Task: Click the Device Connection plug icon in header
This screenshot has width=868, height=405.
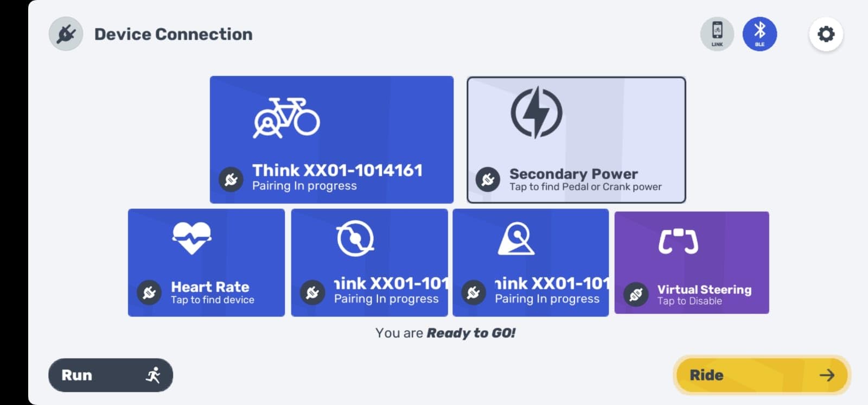Action: (66, 34)
